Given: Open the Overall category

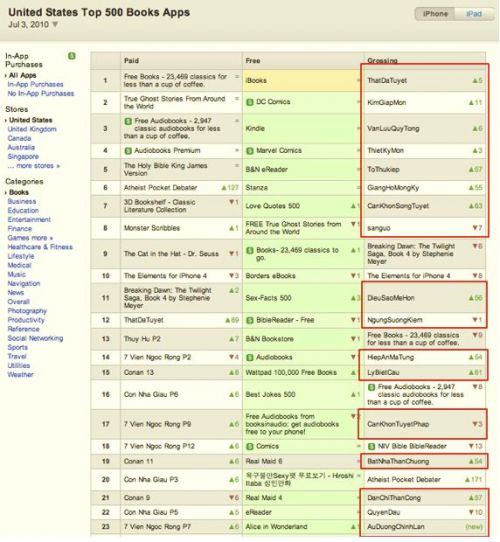Looking at the screenshot, I should click(19, 302).
